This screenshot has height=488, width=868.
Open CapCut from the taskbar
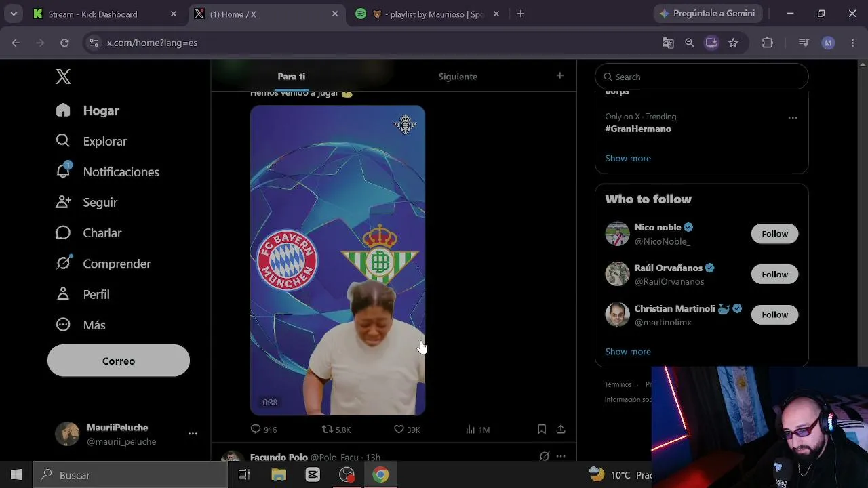tap(313, 475)
